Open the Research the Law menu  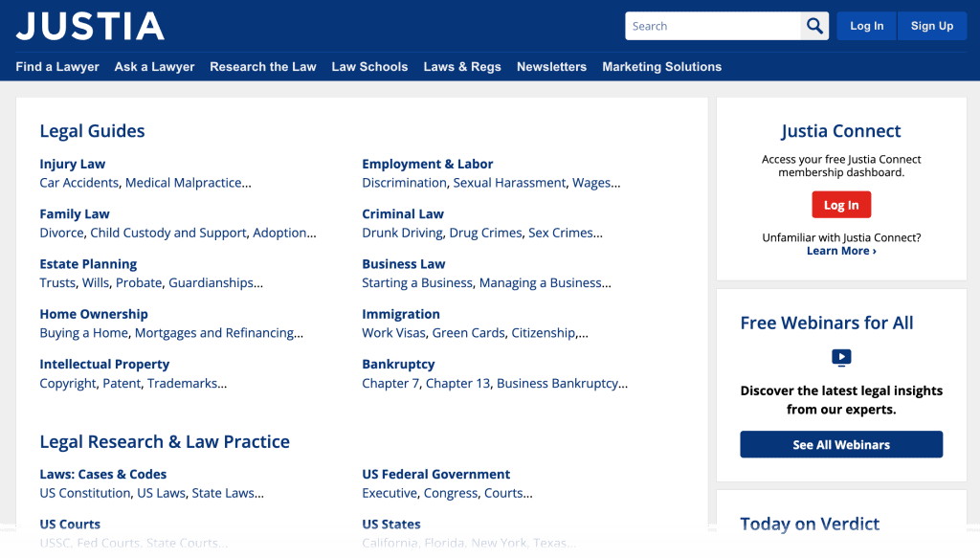click(263, 67)
